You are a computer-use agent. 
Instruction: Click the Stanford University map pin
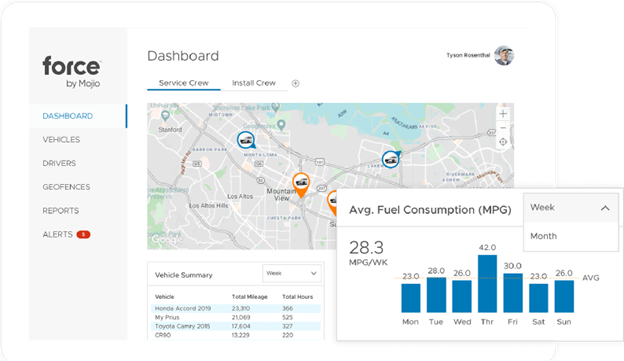pos(165,116)
